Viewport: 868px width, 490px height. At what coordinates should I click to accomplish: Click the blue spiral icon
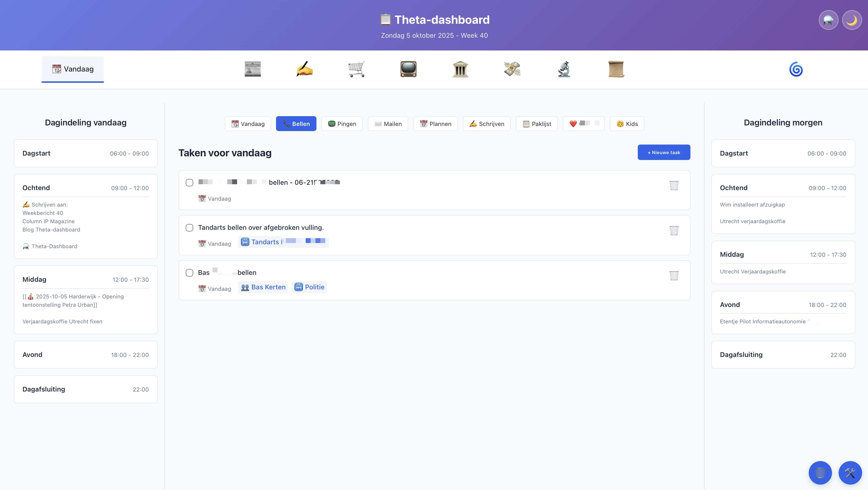pyautogui.click(x=796, y=69)
